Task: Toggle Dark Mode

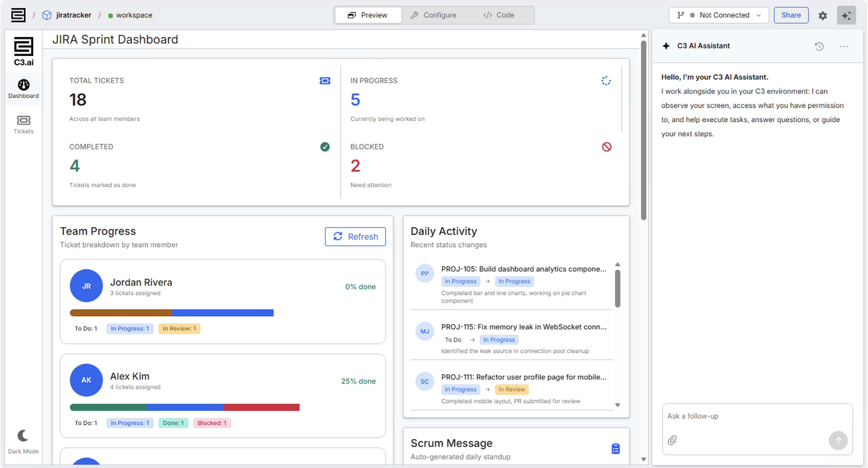Action: 23,442
